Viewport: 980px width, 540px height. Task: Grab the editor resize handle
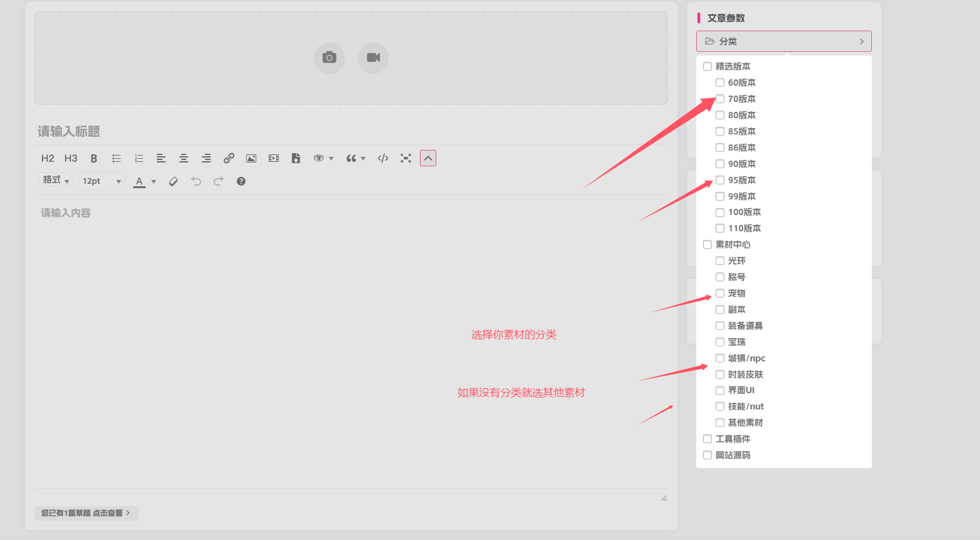pyautogui.click(x=663, y=497)
